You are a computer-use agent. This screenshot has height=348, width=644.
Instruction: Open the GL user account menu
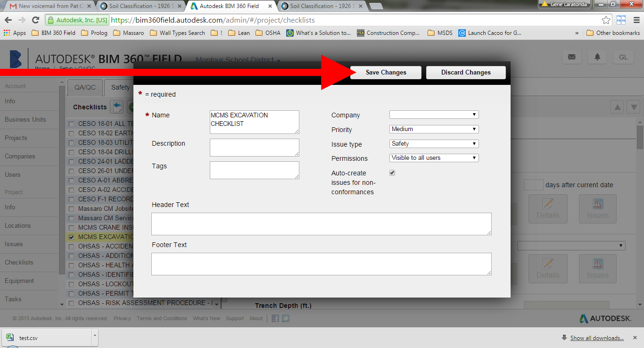[x=623, y=57]
